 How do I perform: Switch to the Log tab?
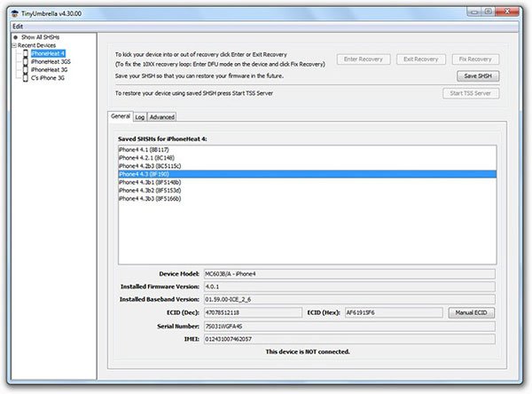[140, 116]
